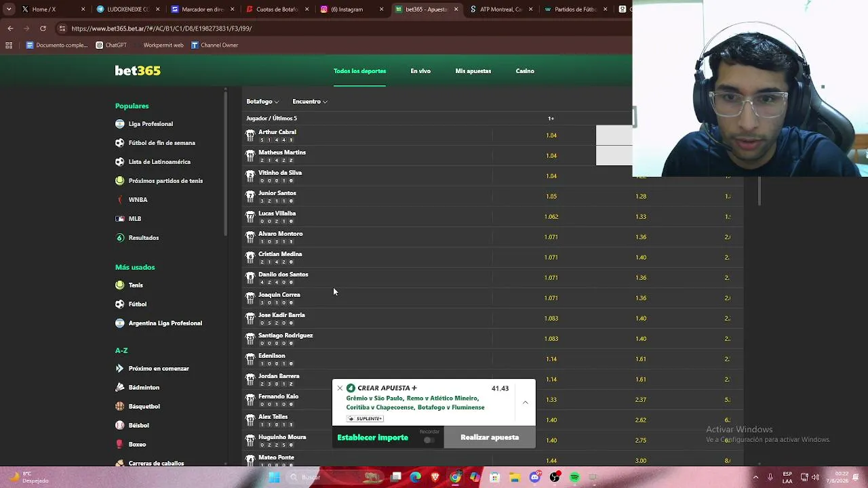
Task: Open the Botafogo team dropdown
Action: (x=262, y=102)
